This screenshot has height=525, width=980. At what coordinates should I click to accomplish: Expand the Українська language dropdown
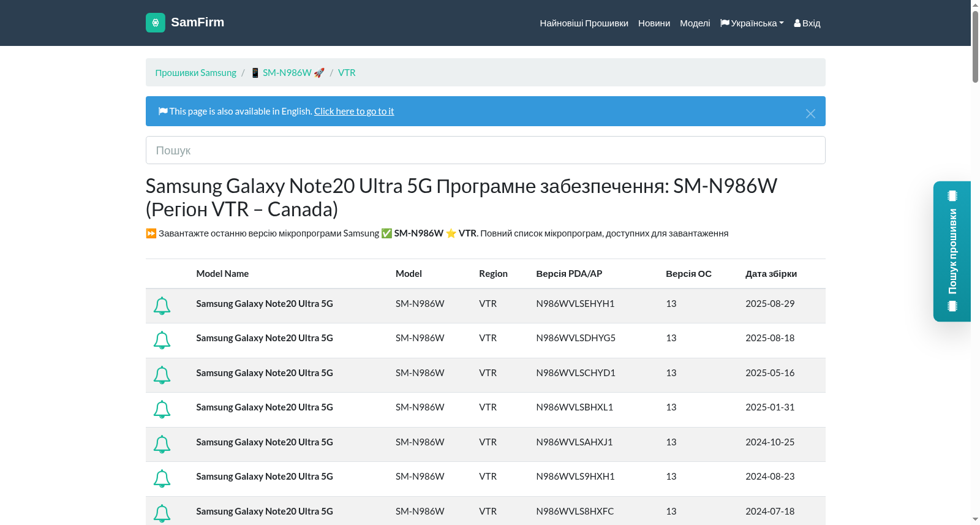point(752,23)
